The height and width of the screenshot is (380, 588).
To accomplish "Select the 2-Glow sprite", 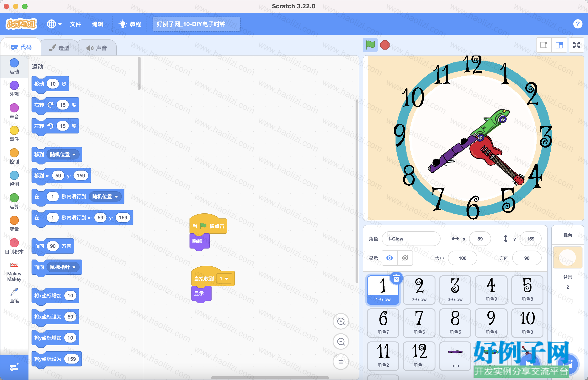I will 419,290.
